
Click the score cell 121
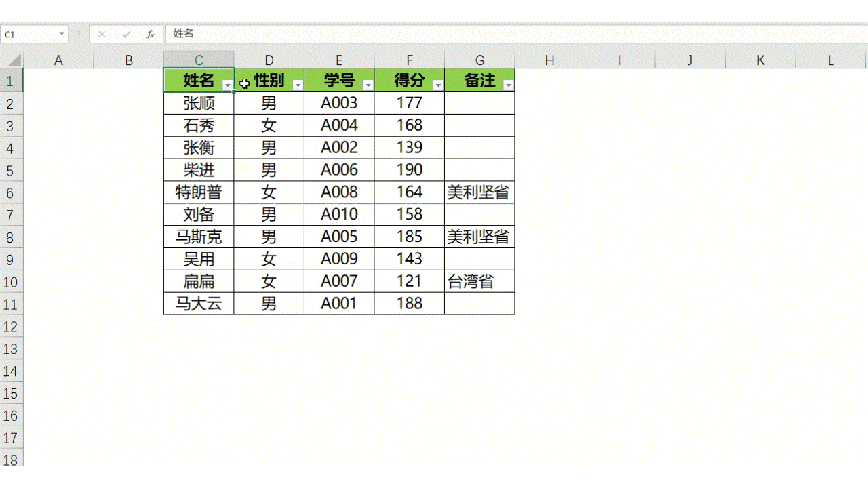coord(410,281)
